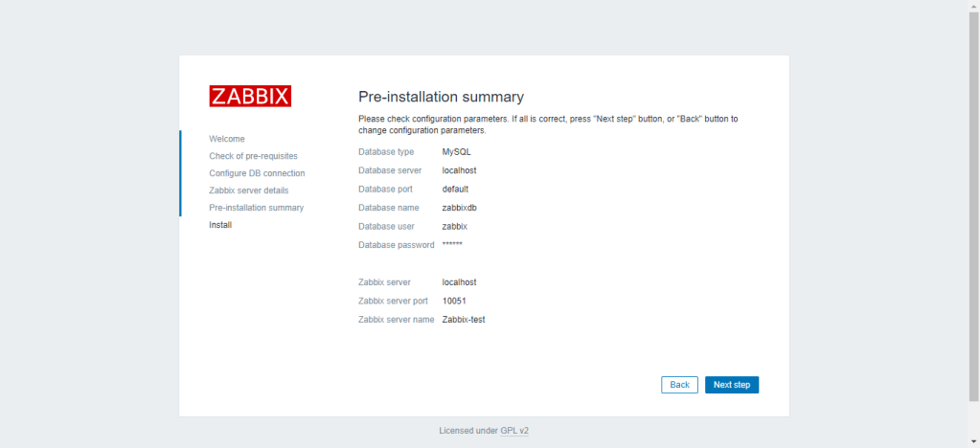This screenshot has height=448, width=980.
Task: Go to Configure DB connection step
Action: pyautogui.click(x=257, y=173)
